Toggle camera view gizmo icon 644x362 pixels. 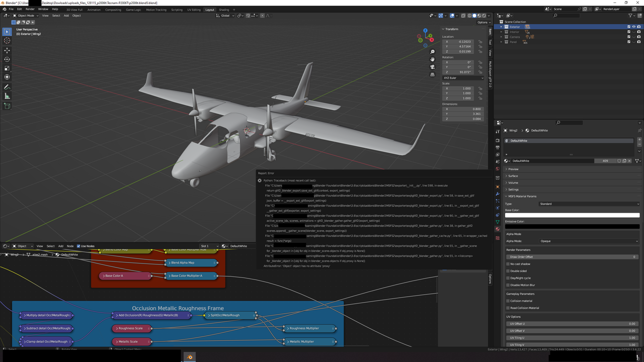tap(432, 67)
